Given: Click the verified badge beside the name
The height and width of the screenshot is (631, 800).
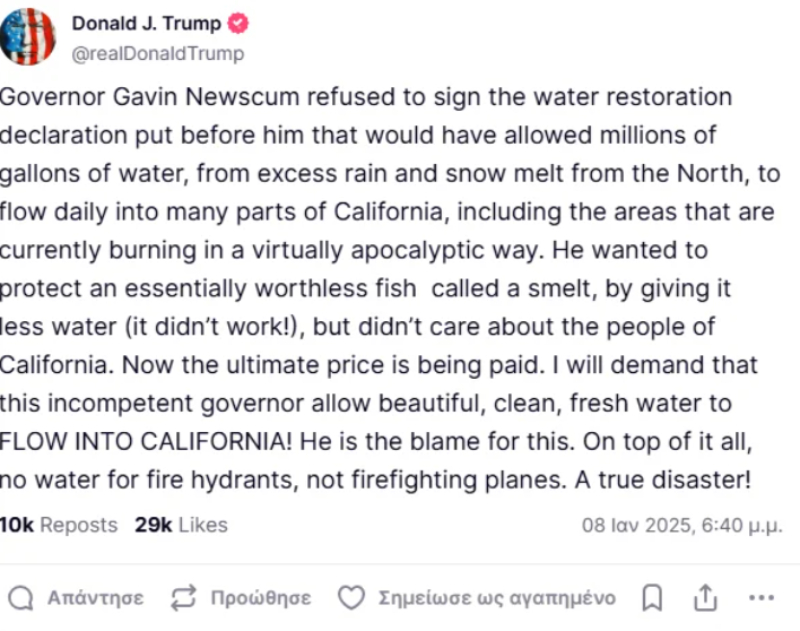Looking at the screenshot, I should 240,24.
